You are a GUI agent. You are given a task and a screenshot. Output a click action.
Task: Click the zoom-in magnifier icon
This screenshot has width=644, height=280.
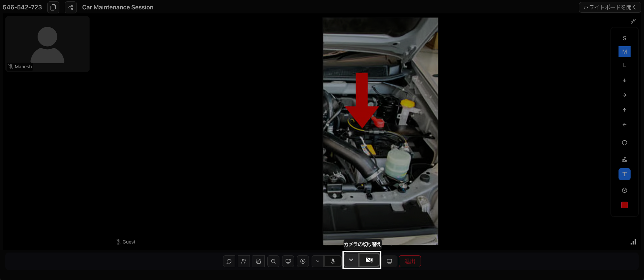(x=273, y=261)
